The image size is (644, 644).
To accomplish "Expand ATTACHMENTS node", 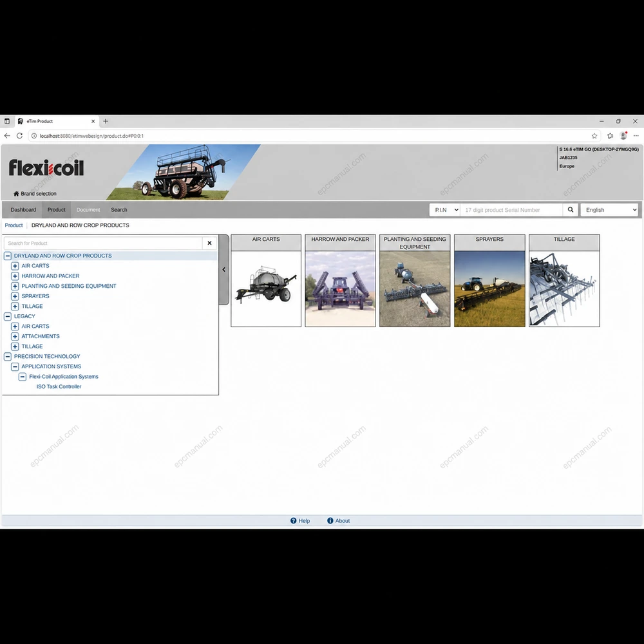I will (x=15, y=336).
